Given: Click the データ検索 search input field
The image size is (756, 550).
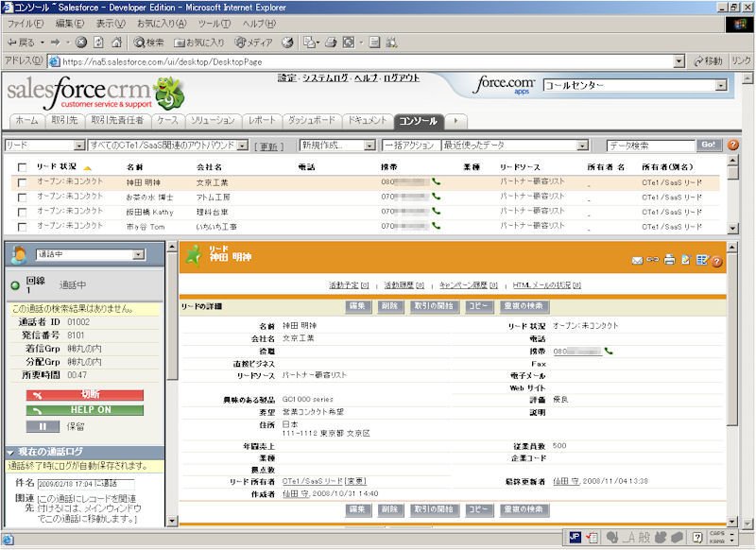Looking at the screenshot, I should pyautogui.click(x=650, y=146).
